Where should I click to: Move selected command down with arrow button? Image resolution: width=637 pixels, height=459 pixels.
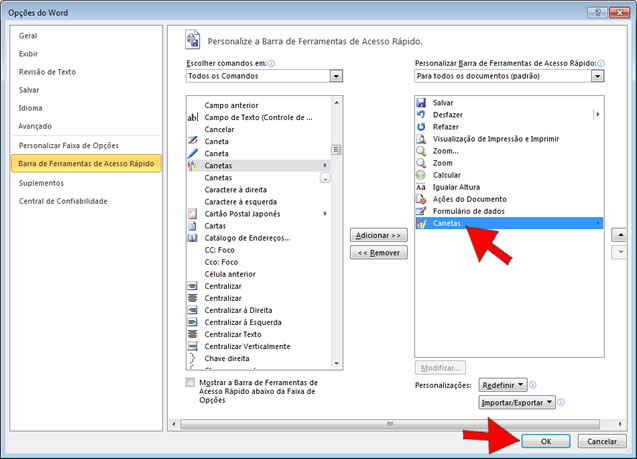coord(620,252)
